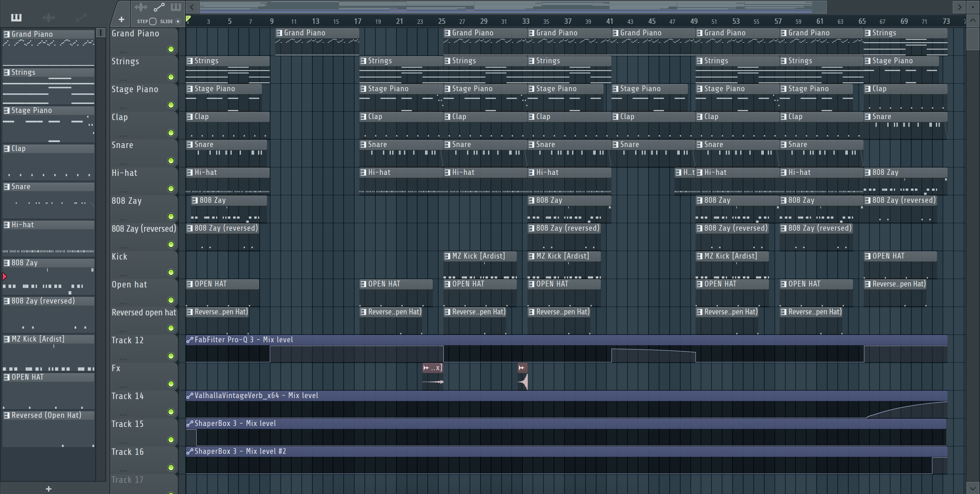Click bar 49 on the timeline ruler
Viewport: 980px width, 494px height.
click(694, 21)
